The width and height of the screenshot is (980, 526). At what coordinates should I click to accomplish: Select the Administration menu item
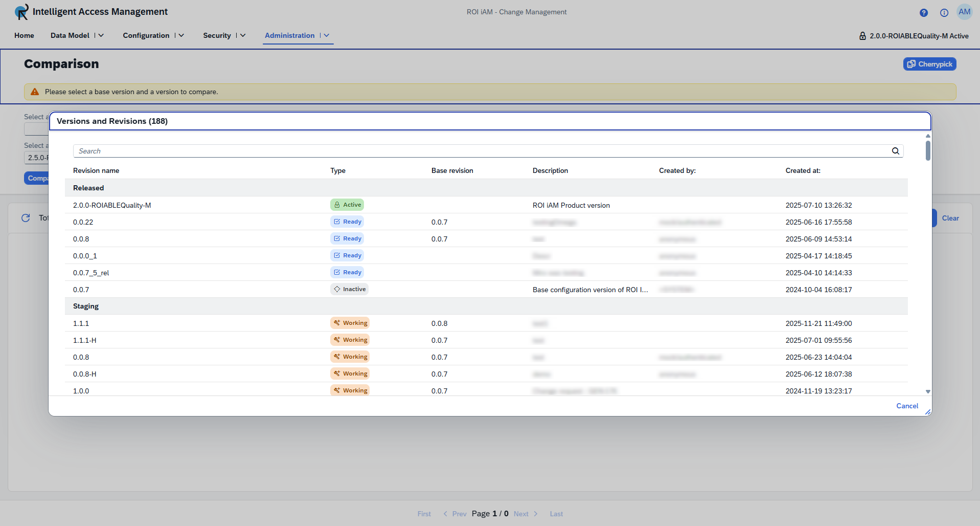click(x=289, y=35)
